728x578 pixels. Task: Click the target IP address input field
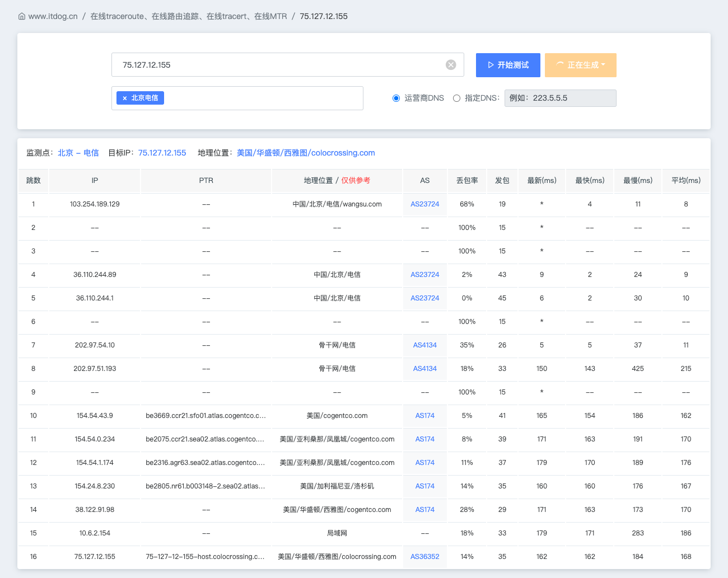(288, 65)
